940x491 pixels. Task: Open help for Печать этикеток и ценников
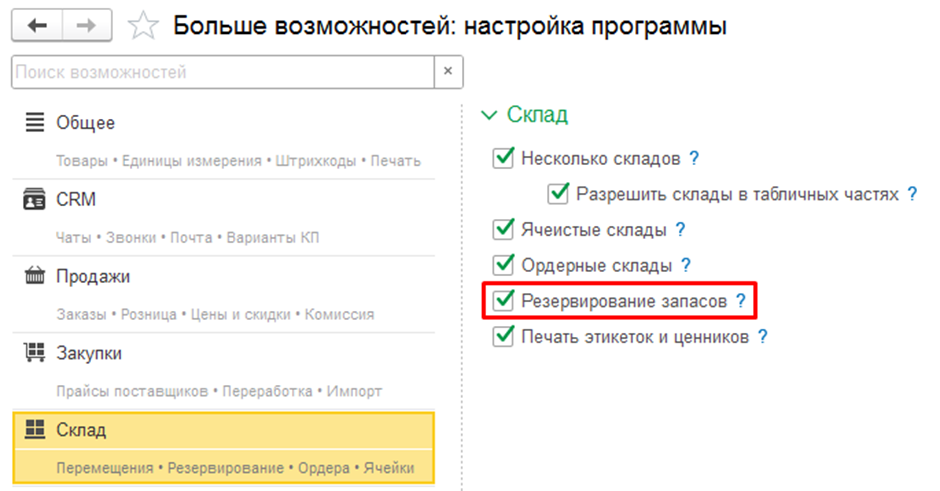coord(762,336)
